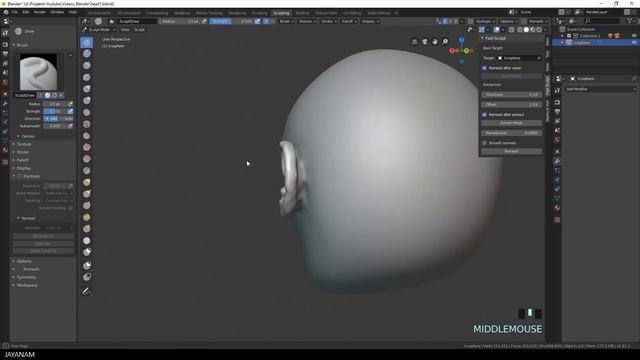Screen dimensions: 640x360
Task: Adjust Offset slider in Fast Sculpt
Action: pyautogui.click(x=511, y=105)
